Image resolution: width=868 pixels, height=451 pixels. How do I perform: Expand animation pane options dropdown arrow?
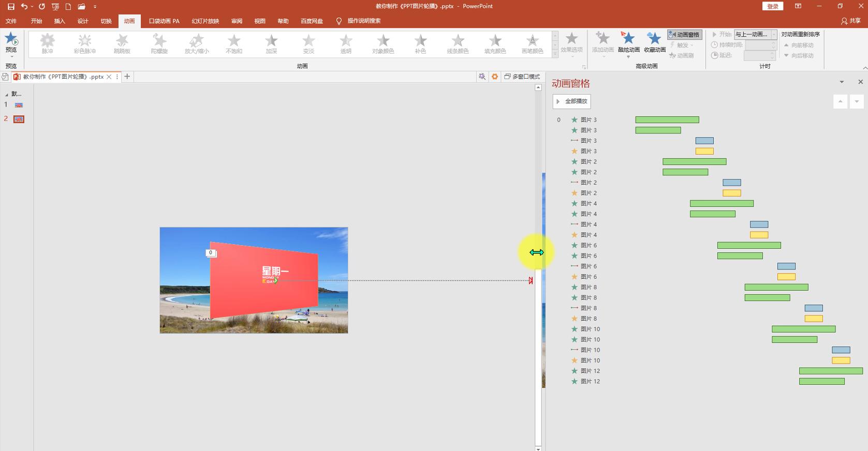842,82
